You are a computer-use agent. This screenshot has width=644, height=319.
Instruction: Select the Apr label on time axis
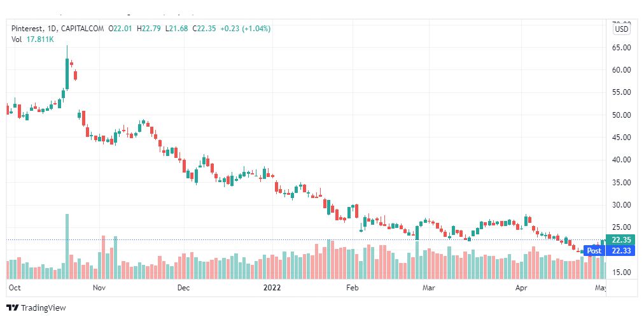click(522, 288)
